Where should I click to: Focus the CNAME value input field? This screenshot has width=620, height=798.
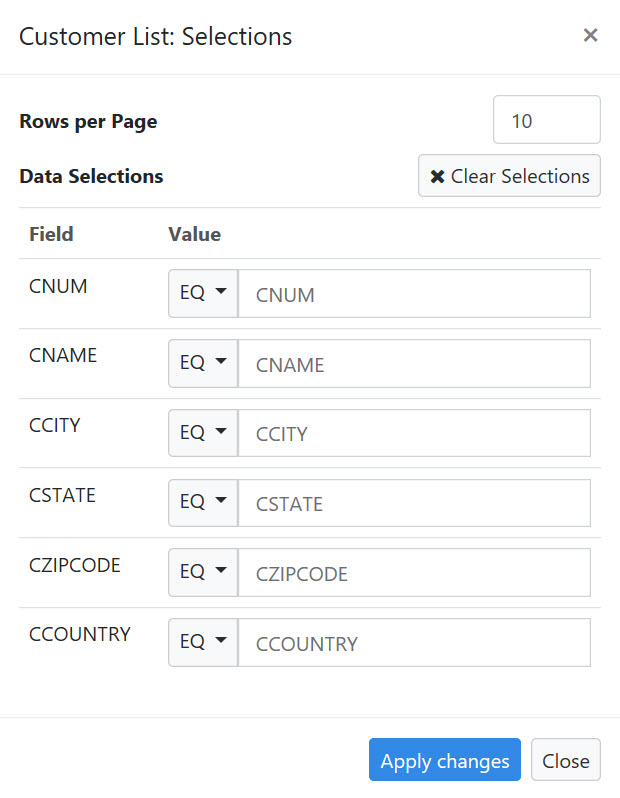tap(414, 363)
